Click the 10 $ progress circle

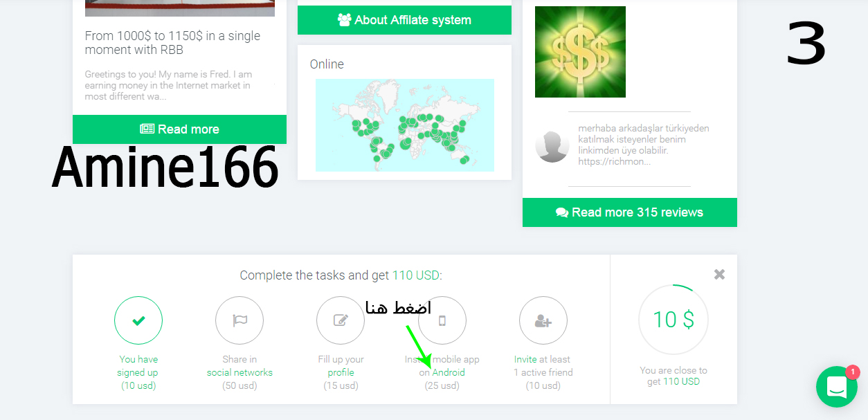click(x=673, y=320)
